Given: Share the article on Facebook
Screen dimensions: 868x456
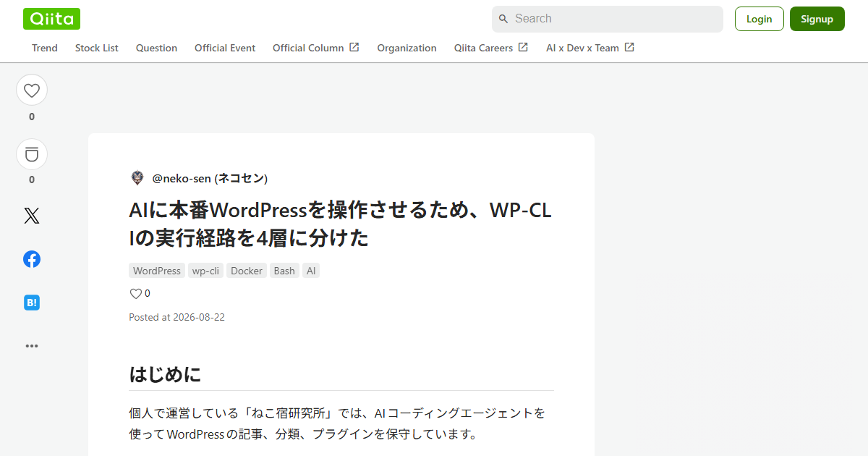Looking at the screenshot, I should tap(32, 259).
